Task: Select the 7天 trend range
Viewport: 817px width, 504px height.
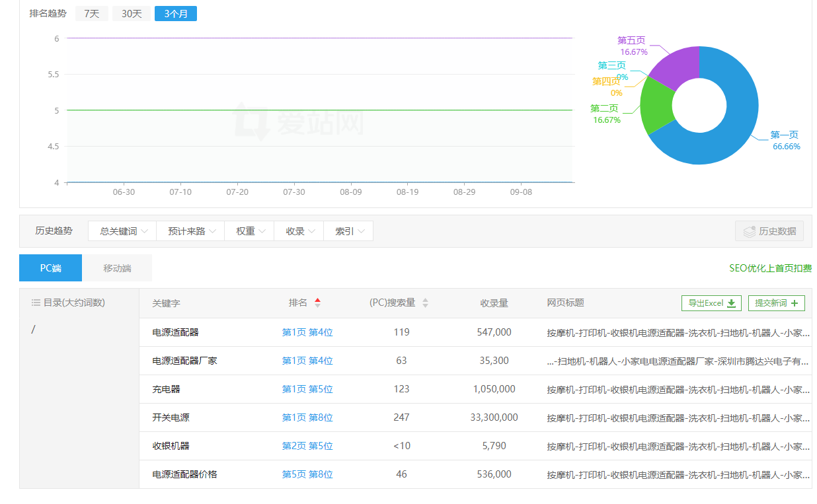Action: (91, 13)
